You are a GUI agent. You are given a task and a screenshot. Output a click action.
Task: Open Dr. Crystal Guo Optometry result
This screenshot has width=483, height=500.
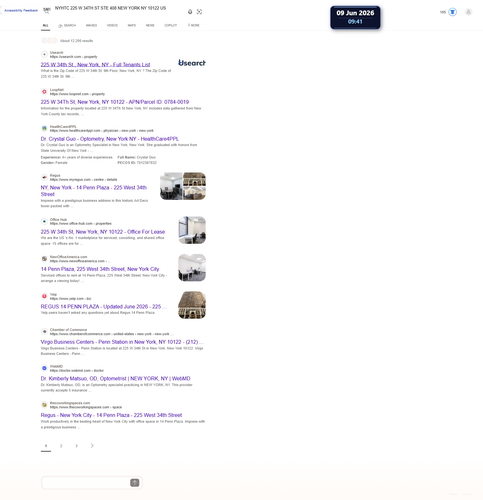pyautogui.click(x=110, y=139)
